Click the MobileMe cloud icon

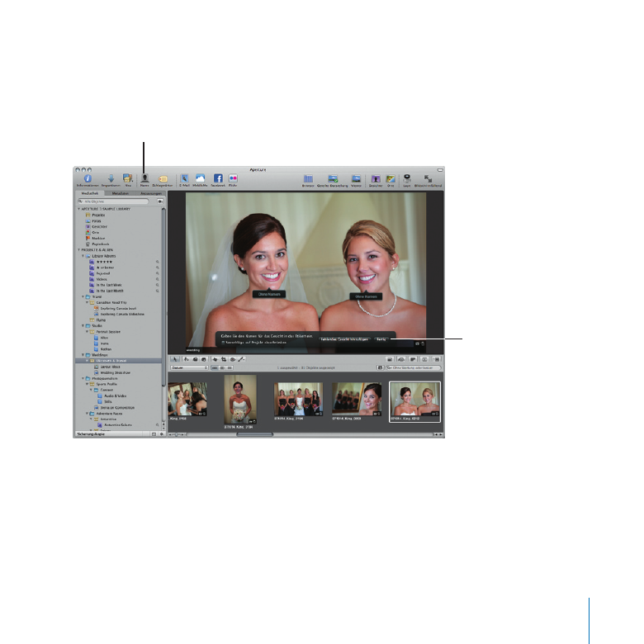pyautogui.click(x=200, y=178)
